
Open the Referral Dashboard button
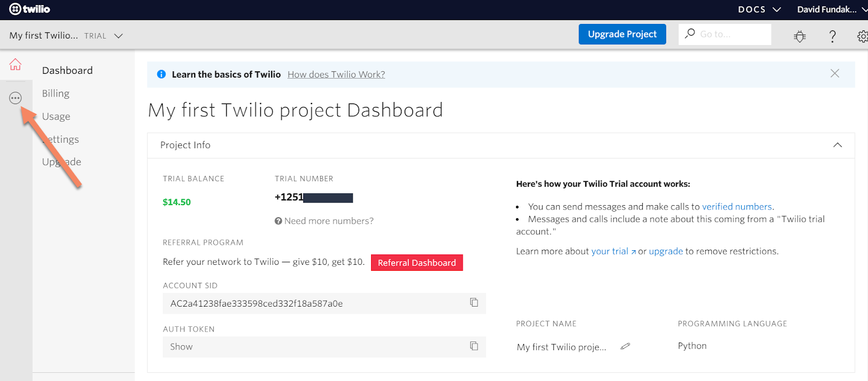tap(417, 263)
